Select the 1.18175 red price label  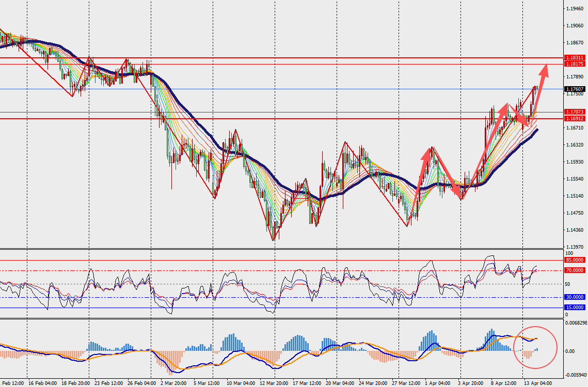click(x=574, y=64)
